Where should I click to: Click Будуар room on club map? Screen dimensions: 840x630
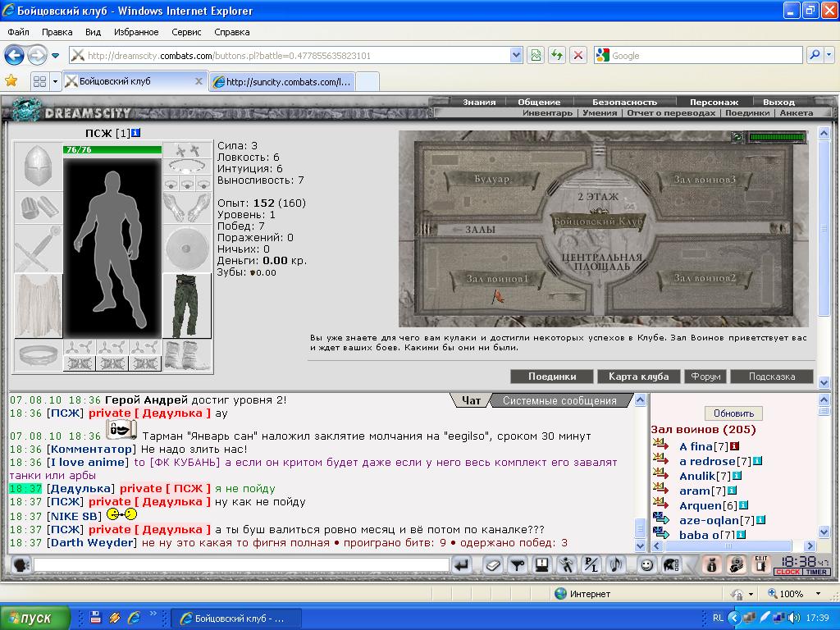tap(491, 180)
